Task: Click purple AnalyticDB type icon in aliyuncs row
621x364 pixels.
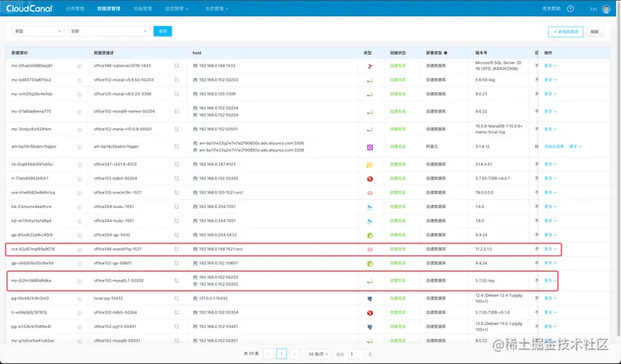Action: 369,147
